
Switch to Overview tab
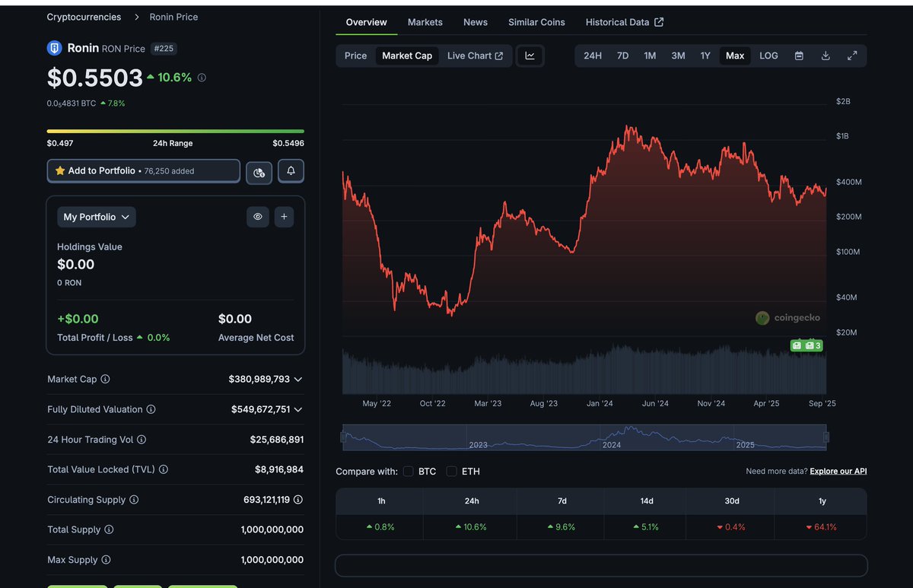367,22
